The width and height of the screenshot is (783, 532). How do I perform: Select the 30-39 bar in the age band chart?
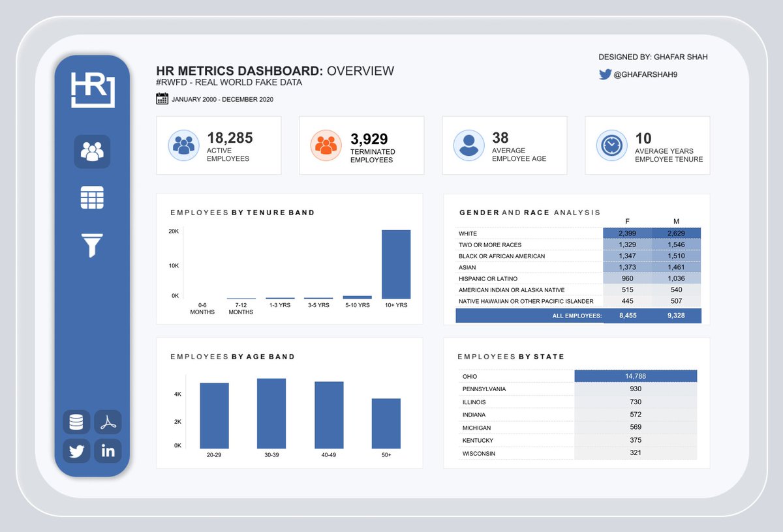click(271, 414)
